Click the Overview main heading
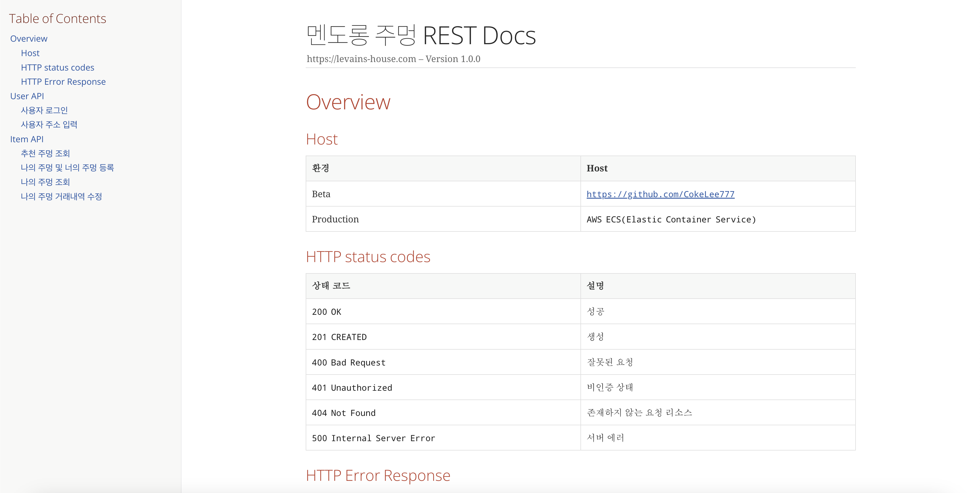The image size is (980, 493). tap(348, 102)
